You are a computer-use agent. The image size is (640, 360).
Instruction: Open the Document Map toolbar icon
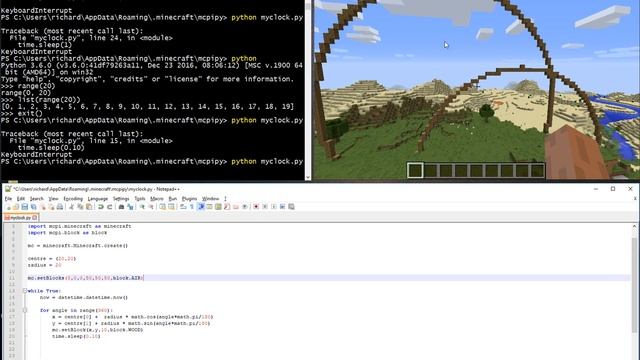(x=218, y=207)
